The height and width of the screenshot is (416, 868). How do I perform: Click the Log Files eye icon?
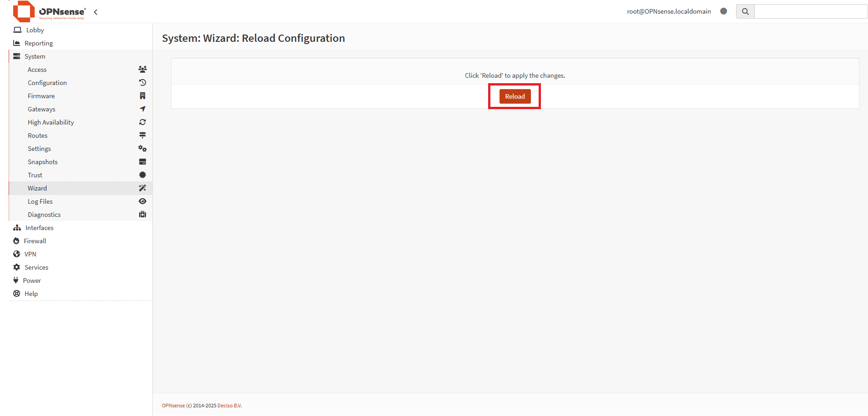[x=142, y=201]
